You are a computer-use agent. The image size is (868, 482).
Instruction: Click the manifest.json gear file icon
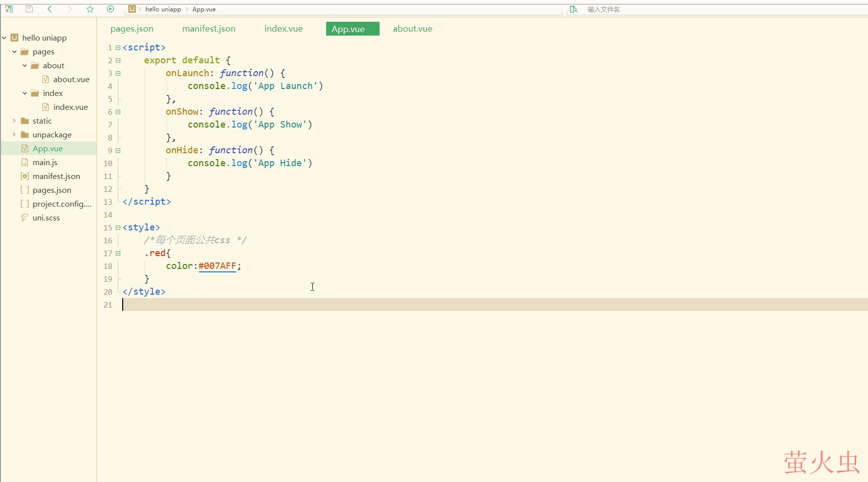pos(25,176)
